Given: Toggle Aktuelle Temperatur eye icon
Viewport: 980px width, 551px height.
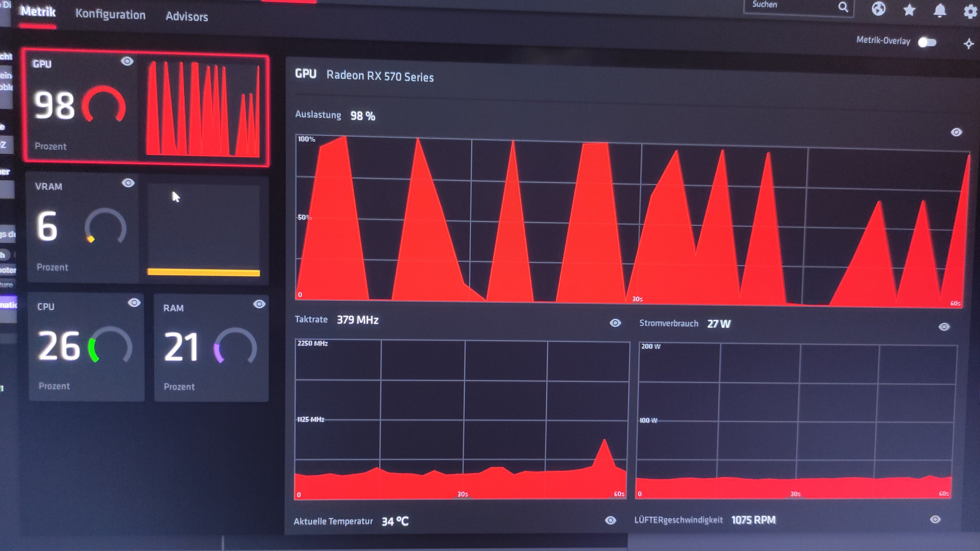Looking at the screenshot, I should 610,520.
